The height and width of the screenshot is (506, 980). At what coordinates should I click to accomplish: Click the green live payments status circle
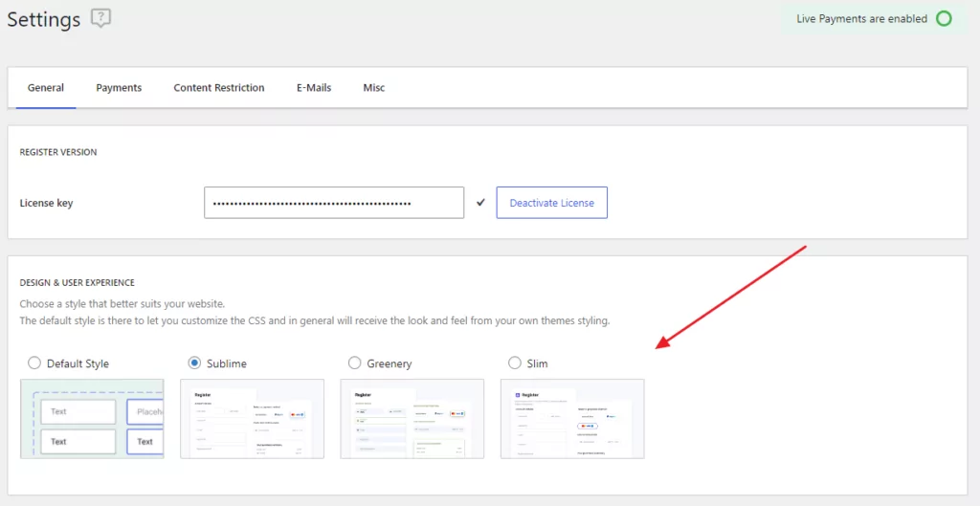coord(944,19)
